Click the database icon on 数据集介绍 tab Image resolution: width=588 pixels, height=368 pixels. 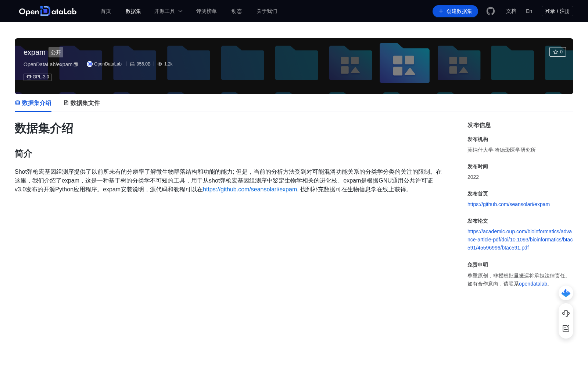coord(18,103)
